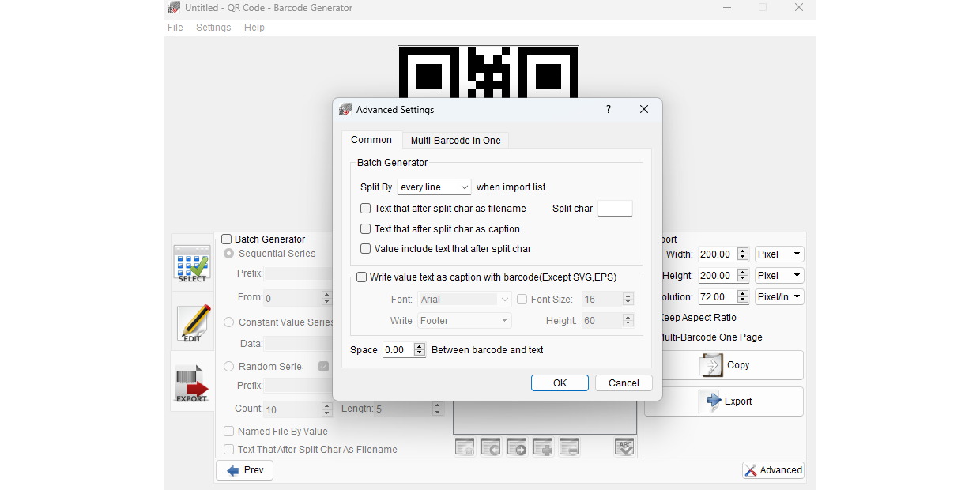Open the EDIT step with pencil icon
The image size is (980, 490).
pos(192,323)
